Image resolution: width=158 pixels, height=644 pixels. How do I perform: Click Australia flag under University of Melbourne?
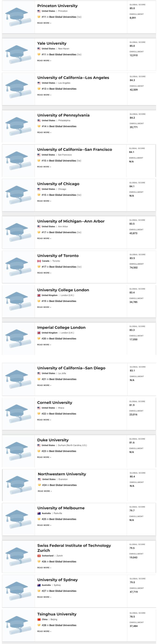(39, 513)
